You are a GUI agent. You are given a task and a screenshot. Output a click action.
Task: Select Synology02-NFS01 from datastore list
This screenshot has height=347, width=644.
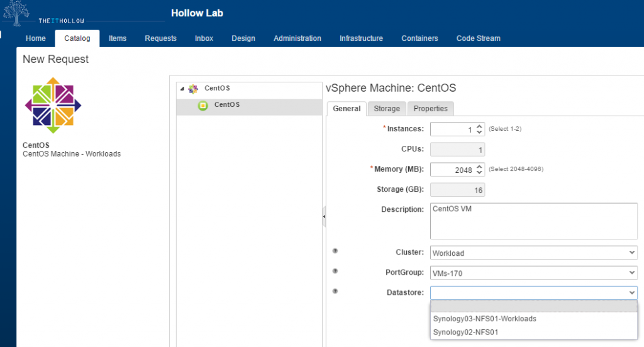click(465, 332)
